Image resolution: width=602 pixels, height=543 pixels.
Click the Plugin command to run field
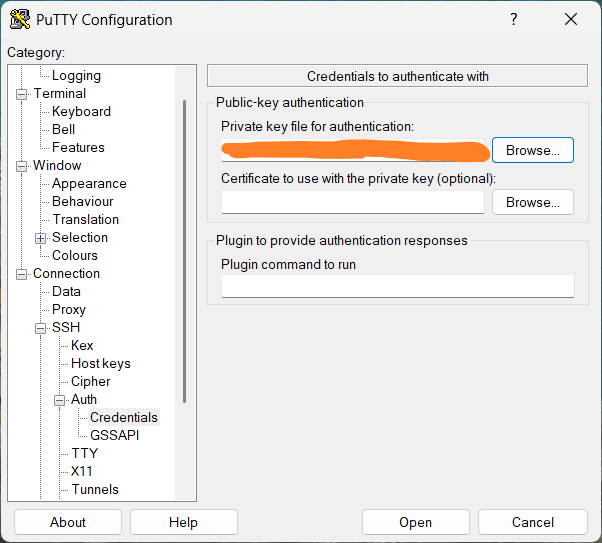[x=398, y=286]
